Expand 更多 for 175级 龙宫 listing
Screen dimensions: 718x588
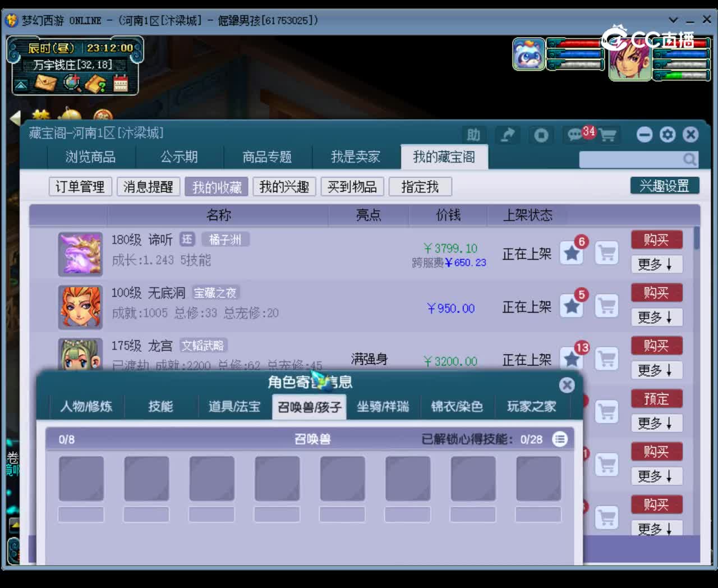tap(656, 370)
